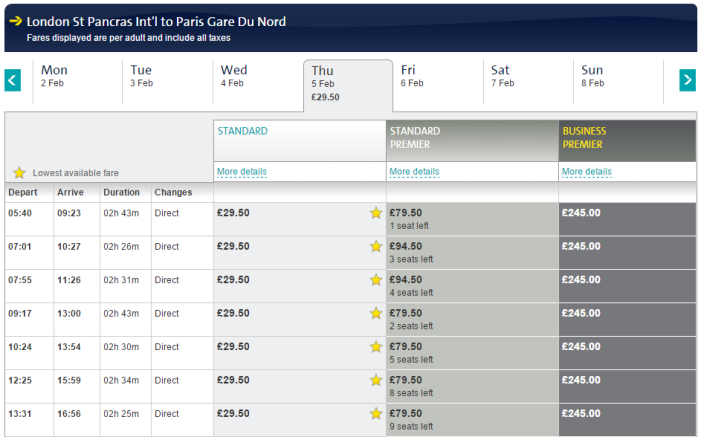702x437 pixels.
Task: Choose £29.50 Standard fare for 05:40 departure
Action: [300, 219]
